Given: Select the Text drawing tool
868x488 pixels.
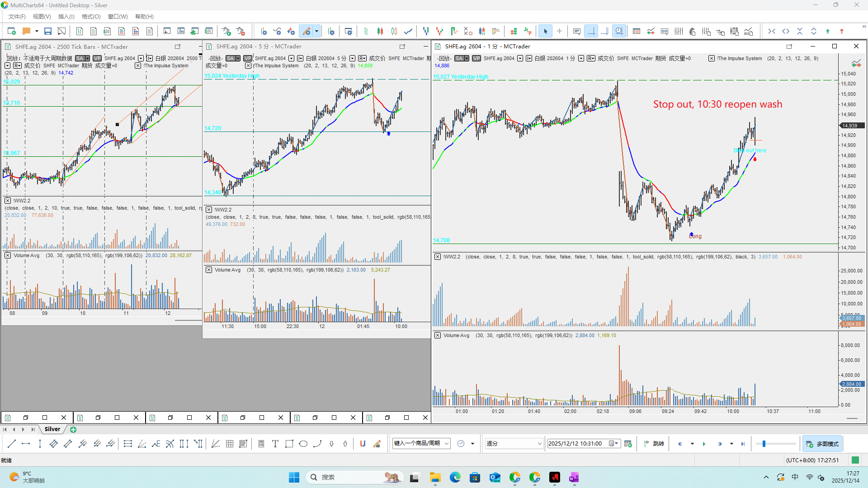Looking at the screenshot, I should tap(275, 444).
